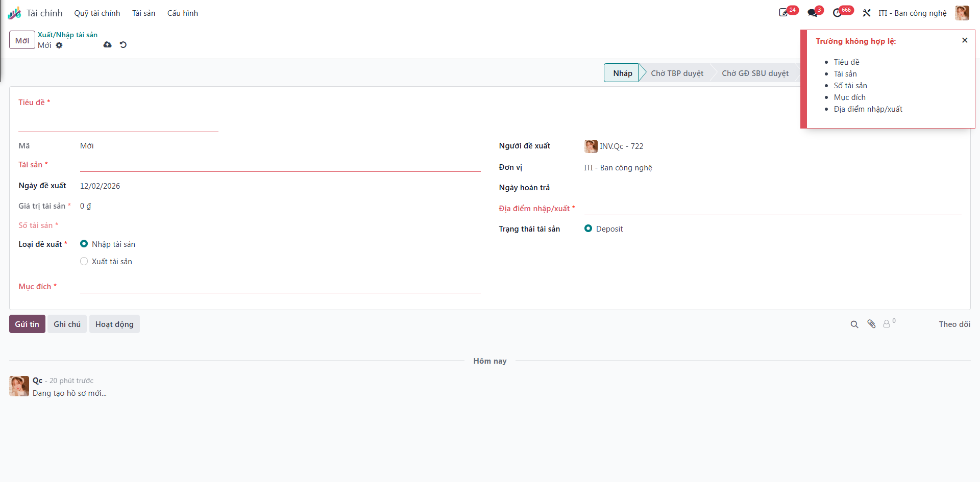980x482 pixels.
Task: Open the Cấu hình menu
Action: click(183, 13)
